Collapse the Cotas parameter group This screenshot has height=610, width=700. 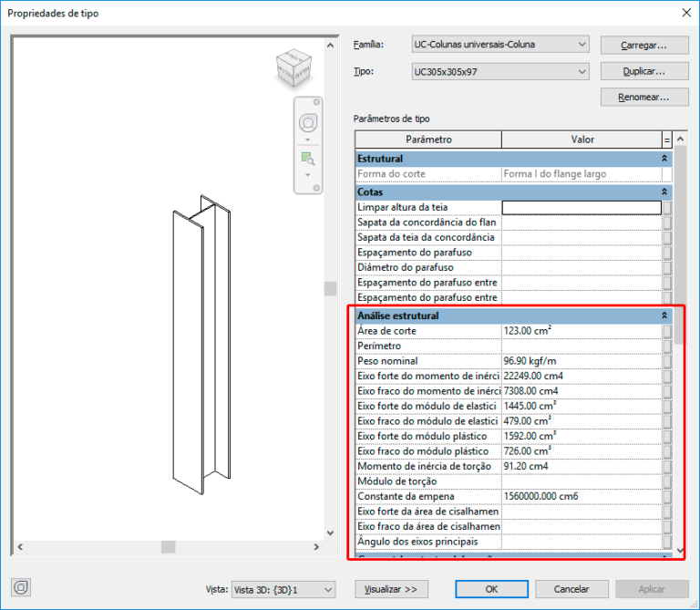(664, 192)
